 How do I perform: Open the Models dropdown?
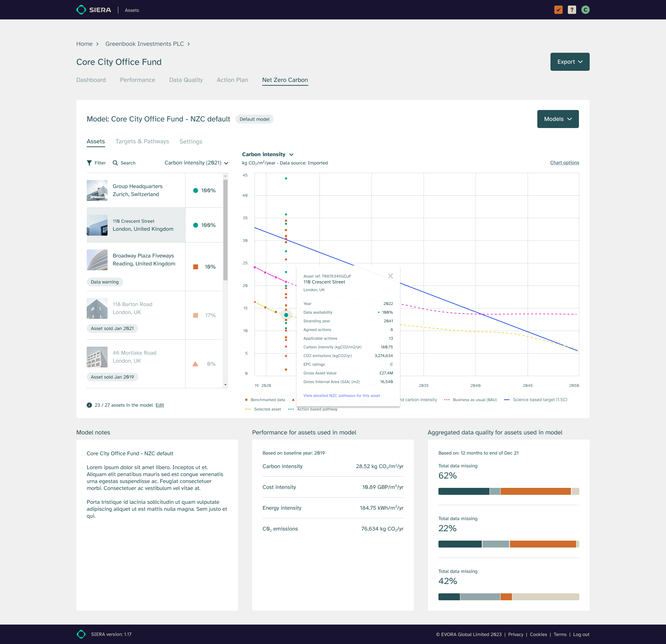click(558, 119)
